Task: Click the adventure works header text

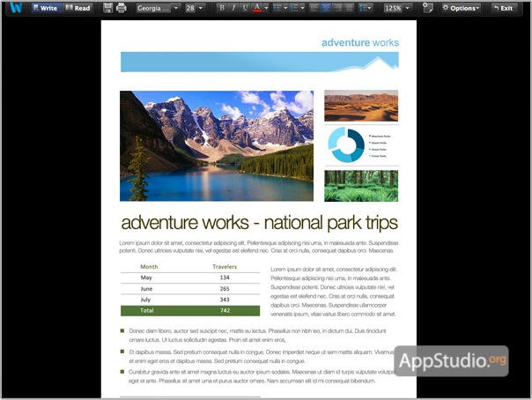Action: 360,43
